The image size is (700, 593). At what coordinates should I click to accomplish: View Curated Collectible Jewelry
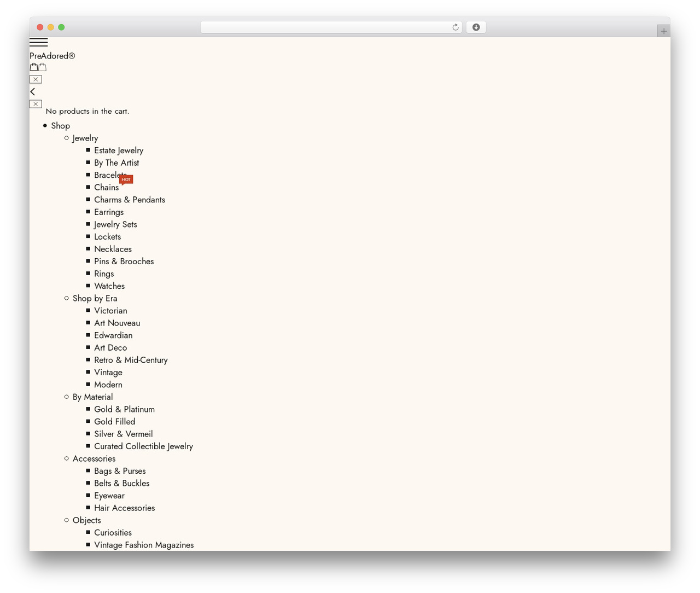tap(144, 446)
